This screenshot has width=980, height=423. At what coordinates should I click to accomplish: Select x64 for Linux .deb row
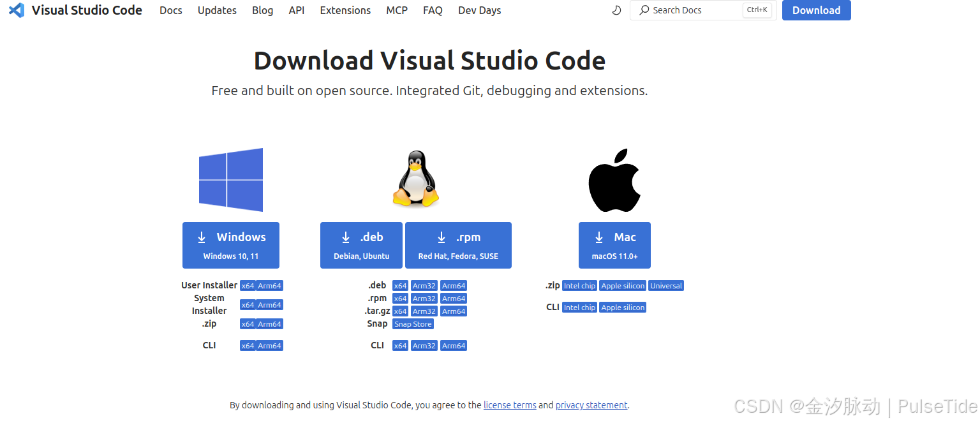click(400, 286)
